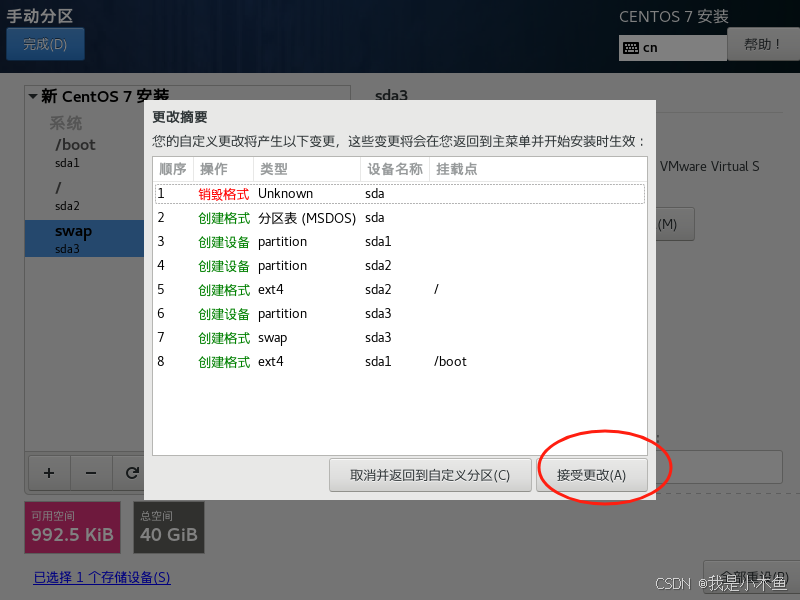800x600 pixels.
Task: Select row 6 create partition sda3
Action: point(400,314)
